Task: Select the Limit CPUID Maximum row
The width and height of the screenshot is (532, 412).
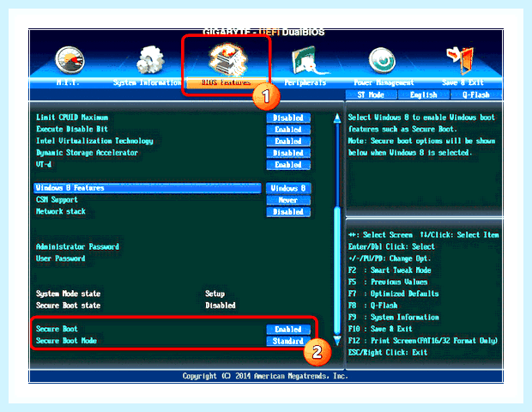Action: point(72,118)
